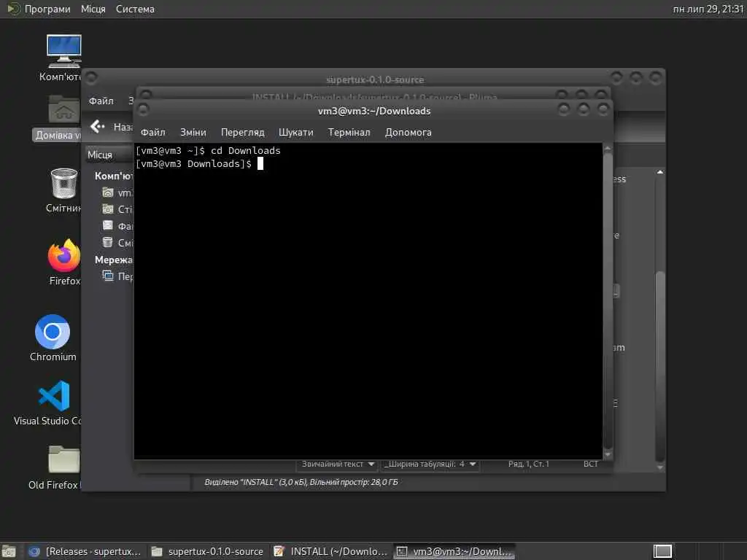Open the Допомога menu in terminal
The height and width of the screenshot is (560, 747).
click(409, 133)
